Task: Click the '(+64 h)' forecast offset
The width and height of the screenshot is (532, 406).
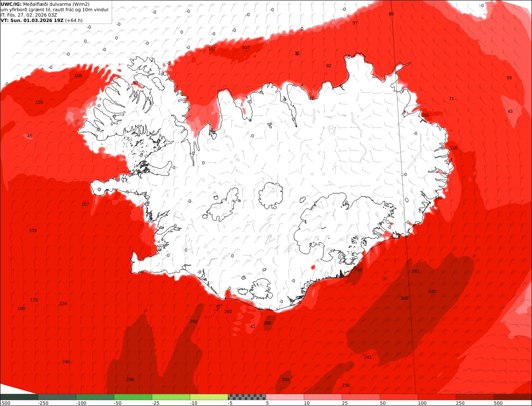Action: pos(74,20)
